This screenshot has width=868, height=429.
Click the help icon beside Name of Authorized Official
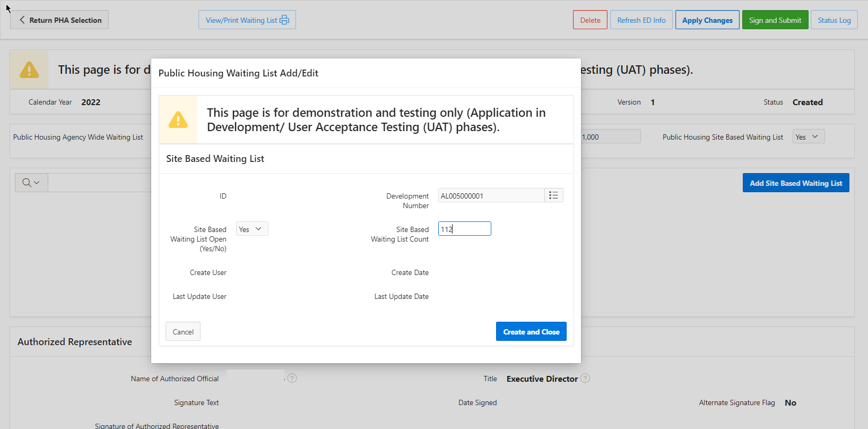tap(292, 379)
